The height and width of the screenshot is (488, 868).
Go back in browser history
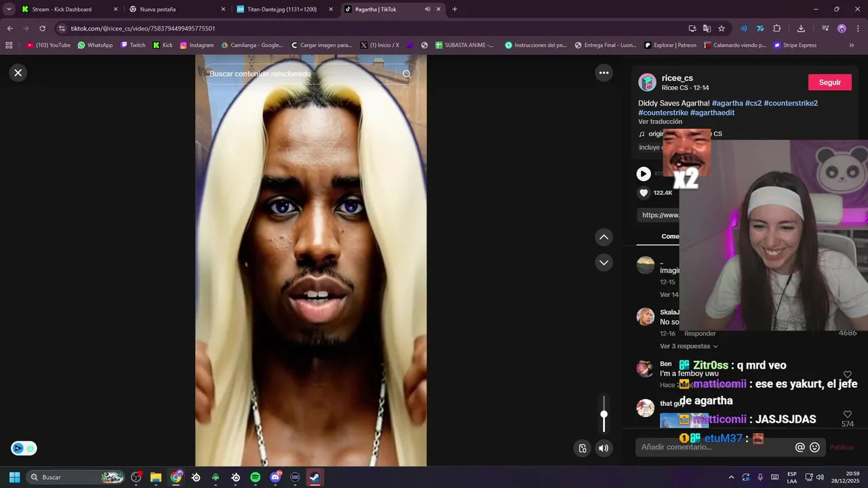tap(9, 28)
